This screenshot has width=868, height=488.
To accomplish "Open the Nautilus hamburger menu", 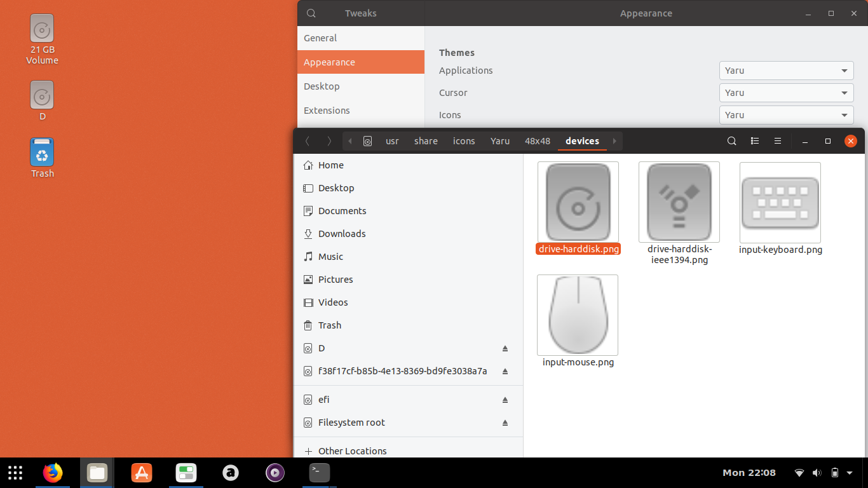I will pos(778,141).
